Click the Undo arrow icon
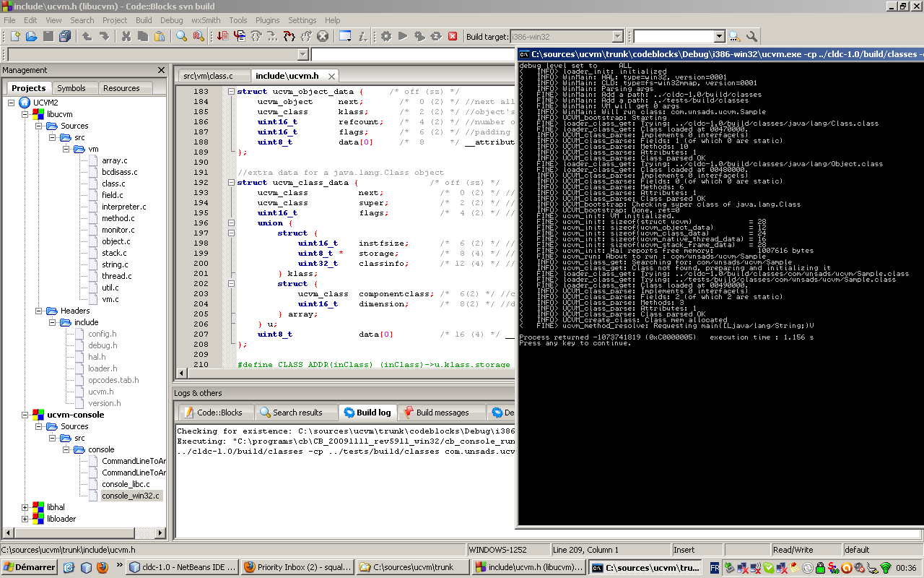 point(87,36)
